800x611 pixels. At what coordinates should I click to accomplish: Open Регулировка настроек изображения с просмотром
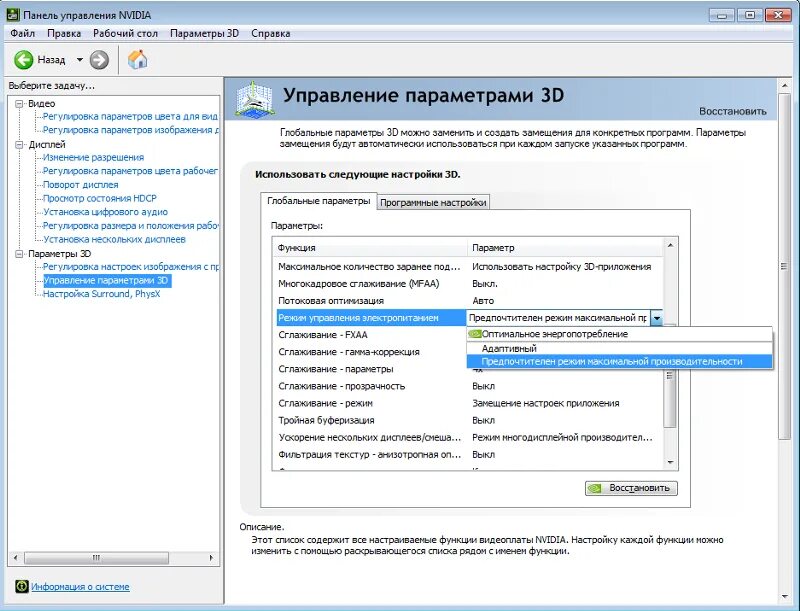tap(131, 267)
